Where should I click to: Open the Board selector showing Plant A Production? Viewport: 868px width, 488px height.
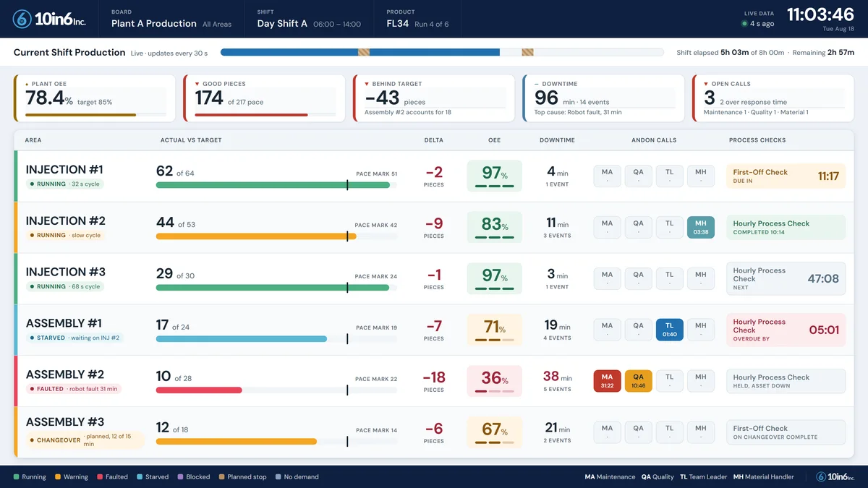pyautogui.click(x=171, y=19)
